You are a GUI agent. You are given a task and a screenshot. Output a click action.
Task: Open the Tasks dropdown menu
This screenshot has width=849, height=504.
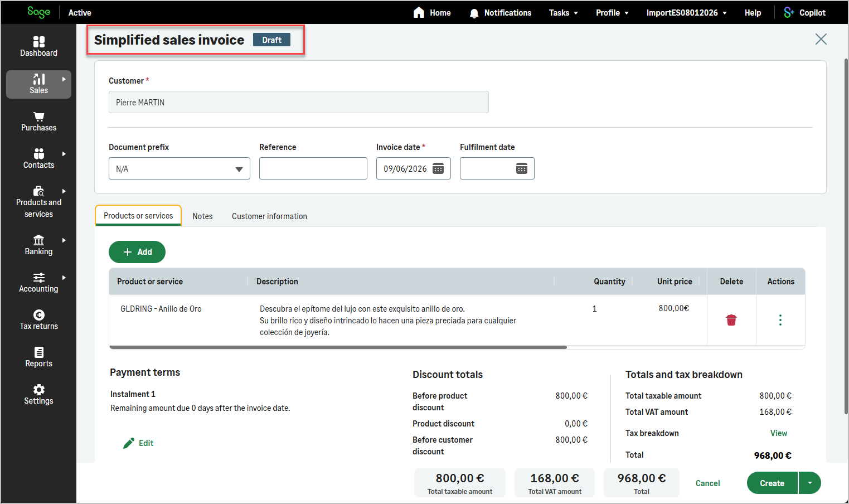click(x=563, y=12)
